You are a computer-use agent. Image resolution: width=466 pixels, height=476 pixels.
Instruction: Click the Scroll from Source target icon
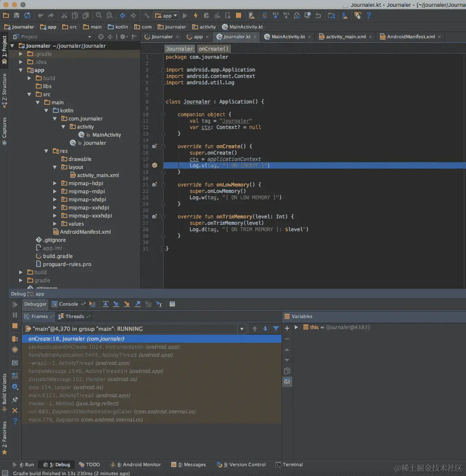(101, 37)
